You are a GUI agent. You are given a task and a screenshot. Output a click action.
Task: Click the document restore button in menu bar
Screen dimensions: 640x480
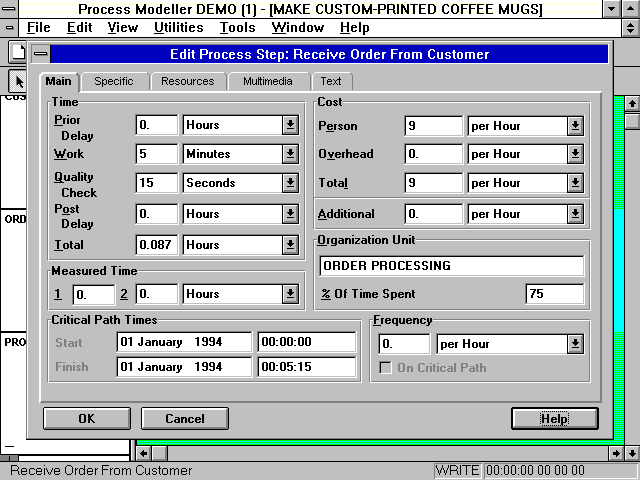pos(630,28)
